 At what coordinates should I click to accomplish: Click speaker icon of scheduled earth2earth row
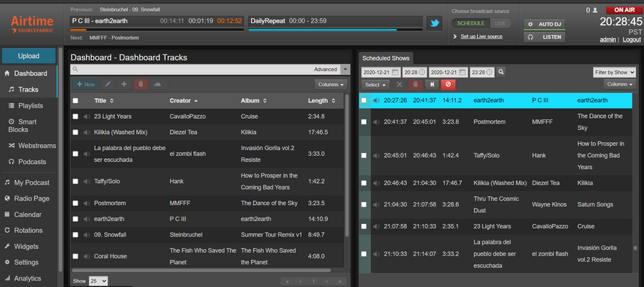tap(376, 100)
